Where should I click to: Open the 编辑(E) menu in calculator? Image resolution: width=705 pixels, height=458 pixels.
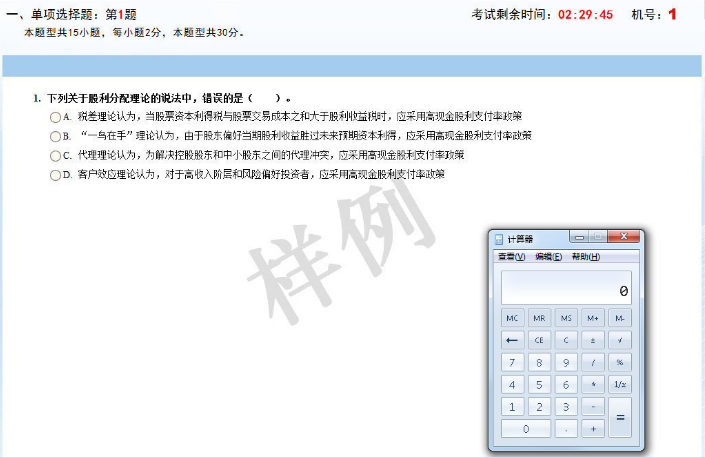[x=548, y=257]
